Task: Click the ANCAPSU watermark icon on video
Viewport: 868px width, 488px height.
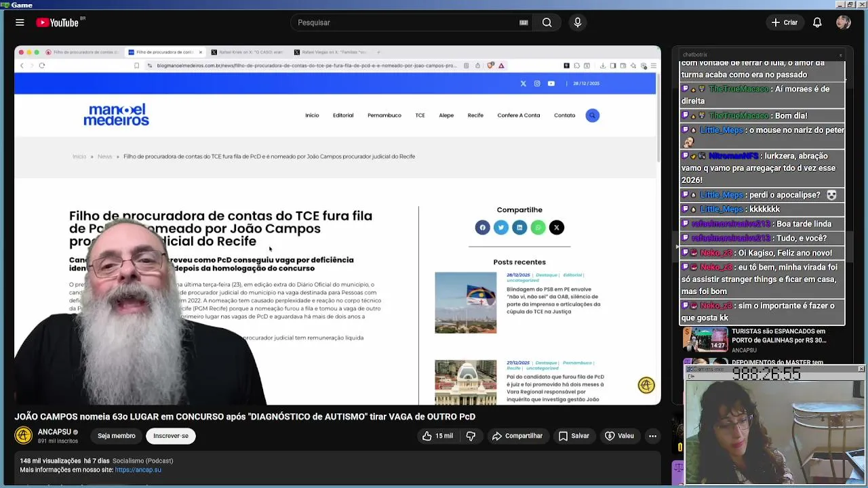Action: point(646,385)
